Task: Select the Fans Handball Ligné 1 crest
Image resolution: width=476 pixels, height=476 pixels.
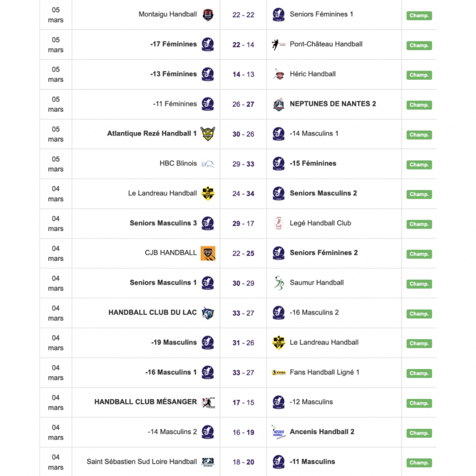Action: 278,372
